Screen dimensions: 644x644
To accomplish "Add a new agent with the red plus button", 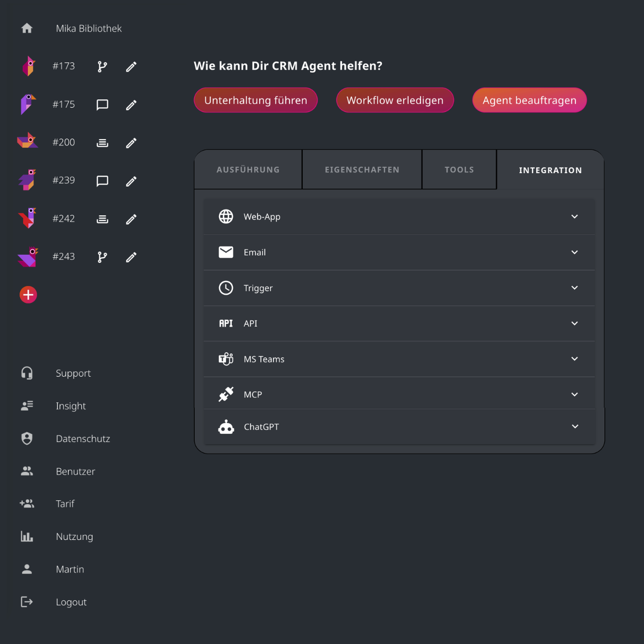I will [28, 295].
